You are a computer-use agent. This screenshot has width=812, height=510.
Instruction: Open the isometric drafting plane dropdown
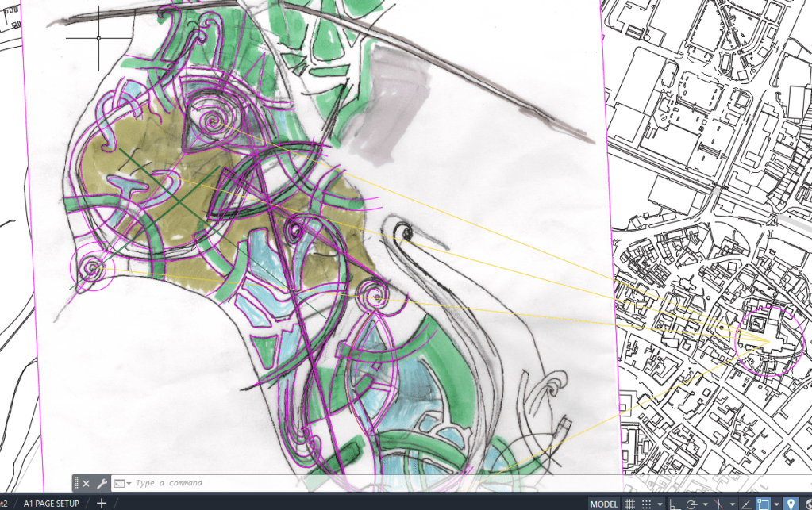[733, 504]
